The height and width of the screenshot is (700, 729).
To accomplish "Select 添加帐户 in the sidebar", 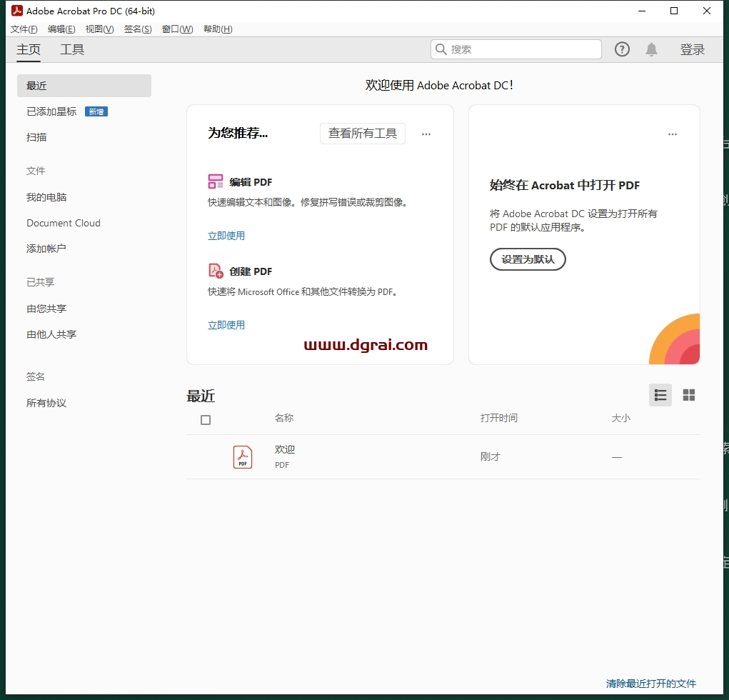I will [x=46, y=249].
